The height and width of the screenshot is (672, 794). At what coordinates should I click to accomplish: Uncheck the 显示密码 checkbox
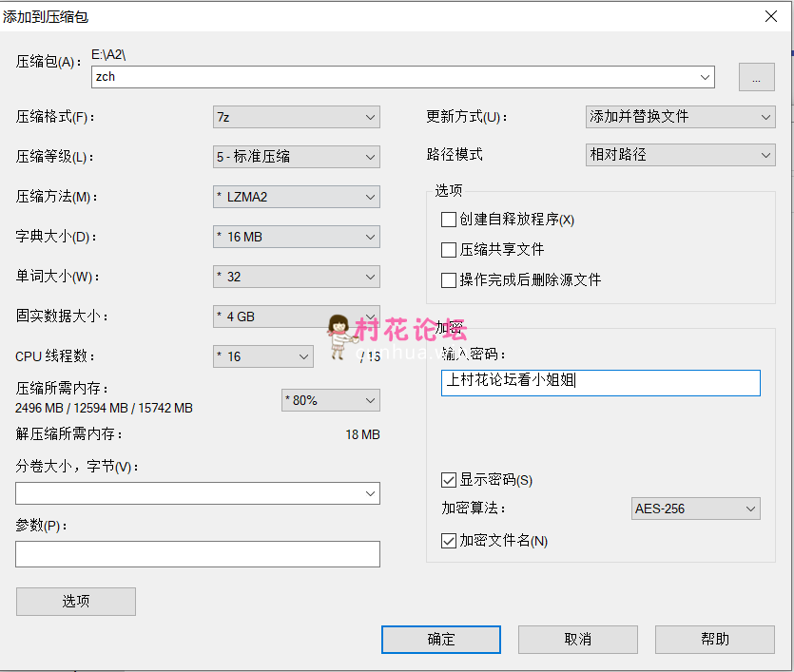click(449, 480)
